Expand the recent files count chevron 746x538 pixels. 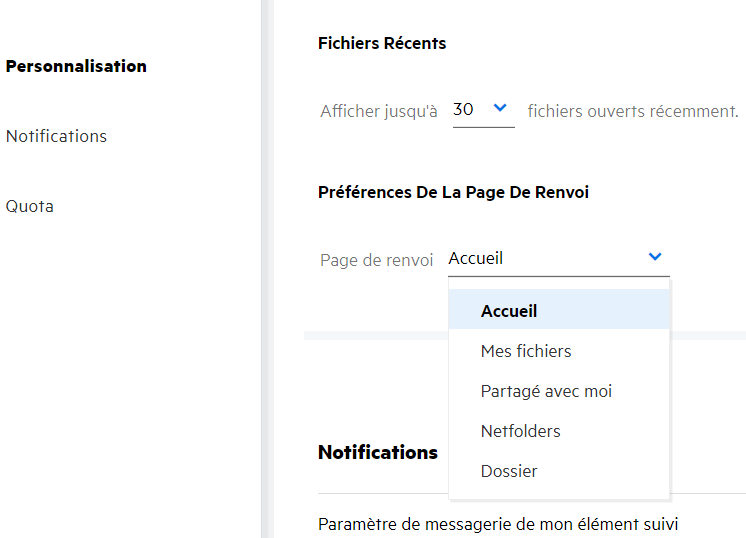(501, 108)
